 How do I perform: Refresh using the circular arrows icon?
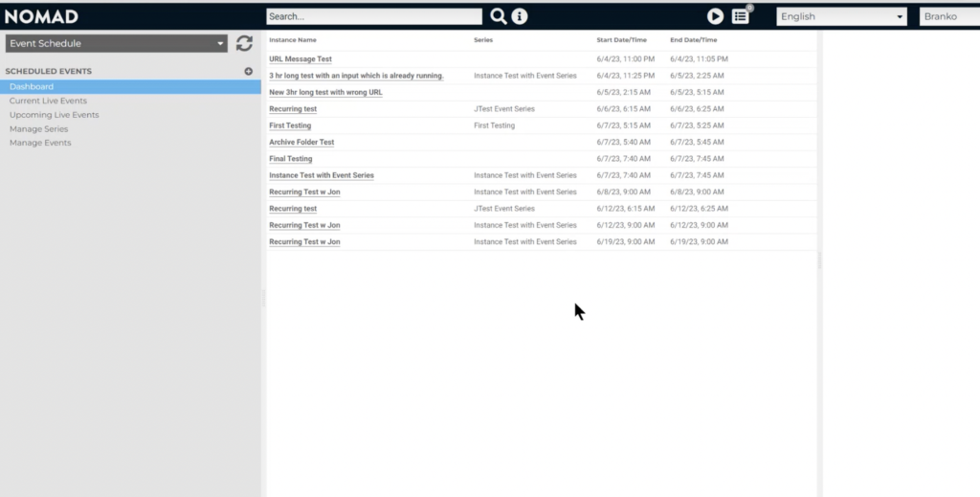(244, 43)
